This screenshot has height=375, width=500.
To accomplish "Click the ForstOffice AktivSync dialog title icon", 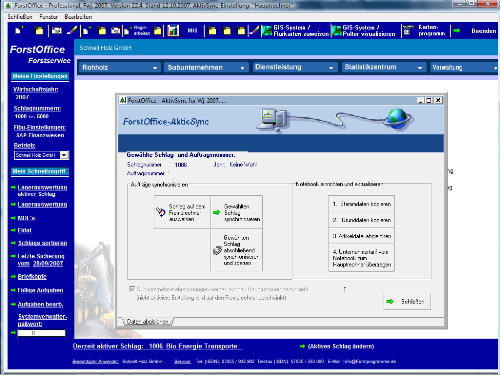I will (x=123, y=100).
